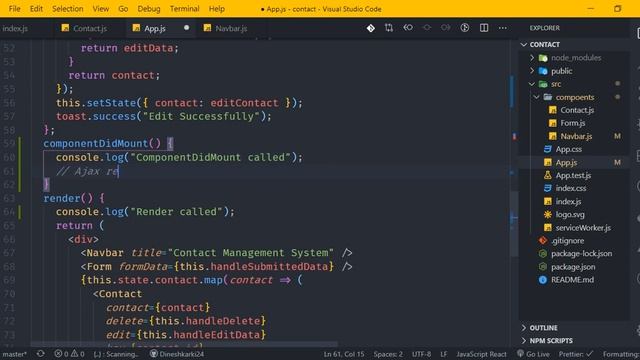The width and height of the screenshot is (640, 360).
Task: Open More Actions ellipsis in editor toolbar
Action: click(502, 28)
